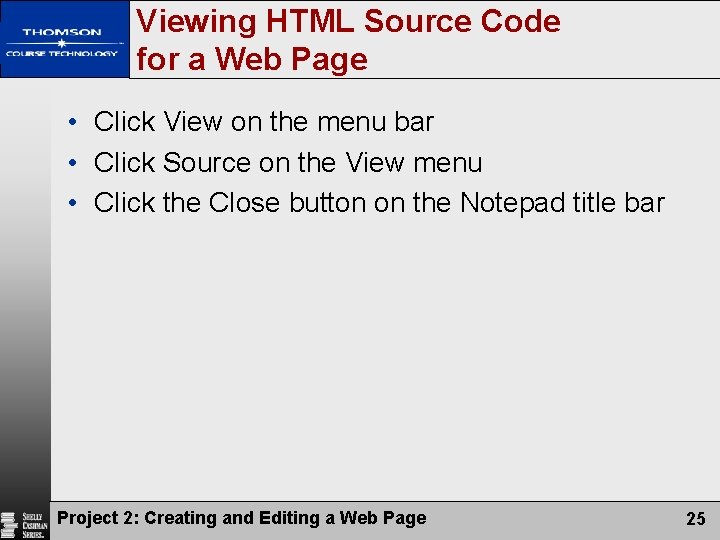Click the 'COURSE TECHNOLOGY' text in logo
Image resolution: width=720 pixels, height=540 pixels.
(62, 54)
